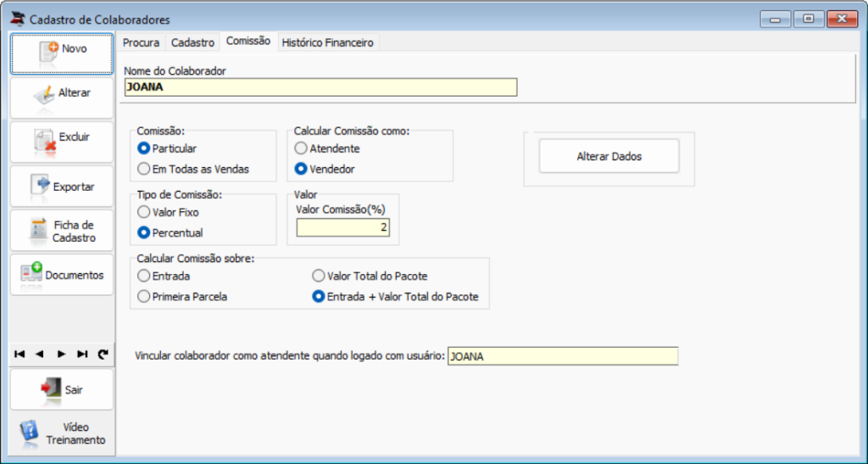Minimize the Cadastro de Colaboradores window
This screenshot has width=868, height=464.
(775, 19)
